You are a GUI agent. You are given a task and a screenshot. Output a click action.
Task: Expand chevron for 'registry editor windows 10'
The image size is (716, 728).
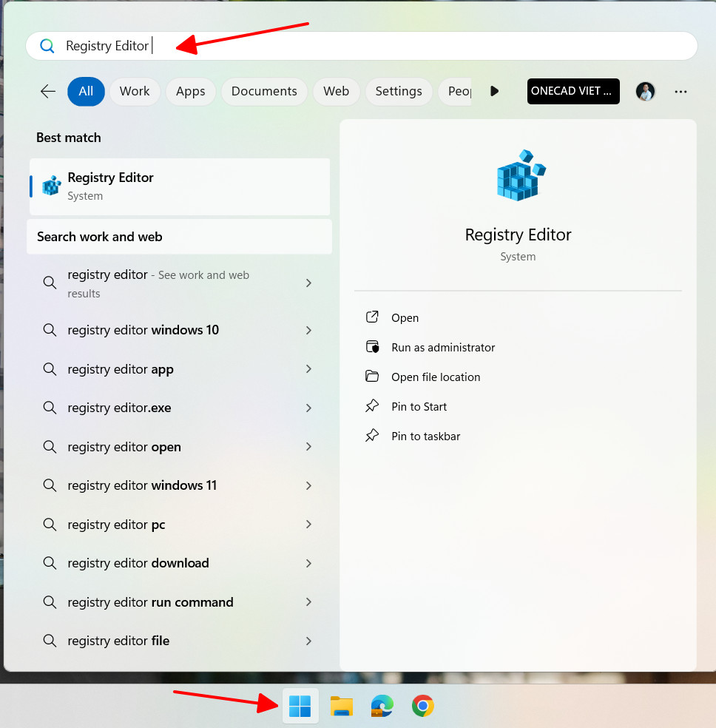pyautogui.click(x=308, y=330)
